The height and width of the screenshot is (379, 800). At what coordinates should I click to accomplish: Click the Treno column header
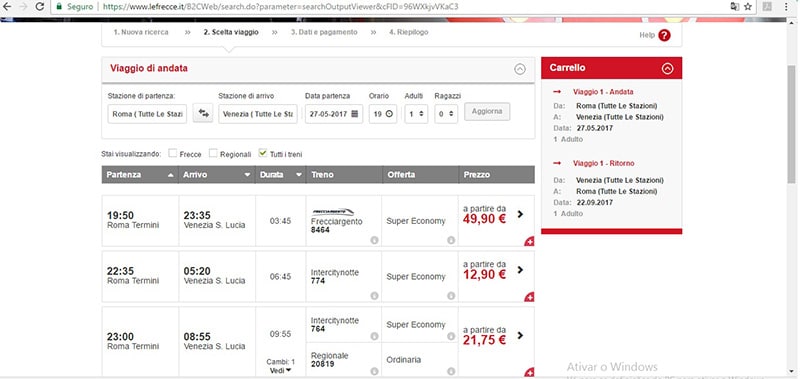click(x=344, y=174)
